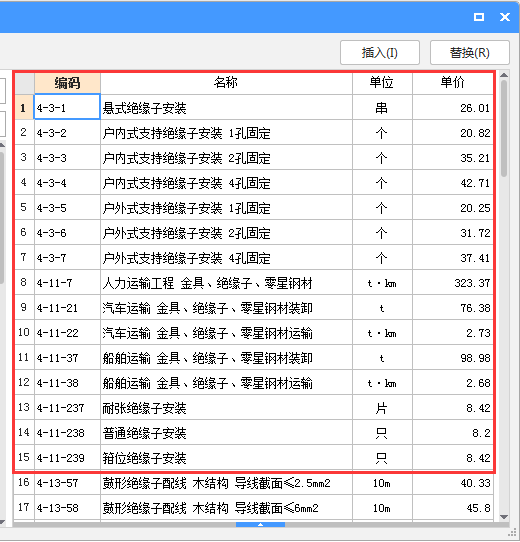Select row 汽车运输 金具、绝缘子、零星钢材运输
Viewport: 520px width, 542px height.
254,333
